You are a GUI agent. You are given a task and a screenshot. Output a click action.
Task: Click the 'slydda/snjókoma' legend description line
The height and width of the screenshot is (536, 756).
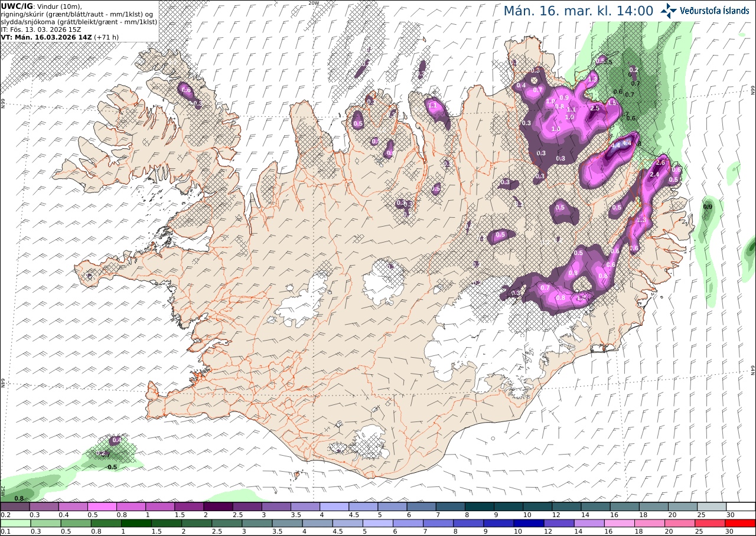pyautogui.click(x=79, y=21)
